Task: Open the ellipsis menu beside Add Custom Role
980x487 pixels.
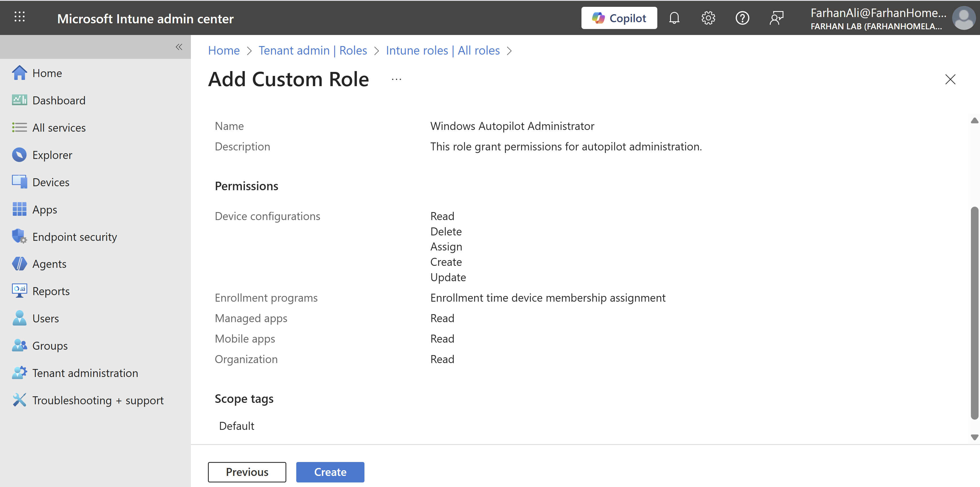Action: tap(396, 79)
